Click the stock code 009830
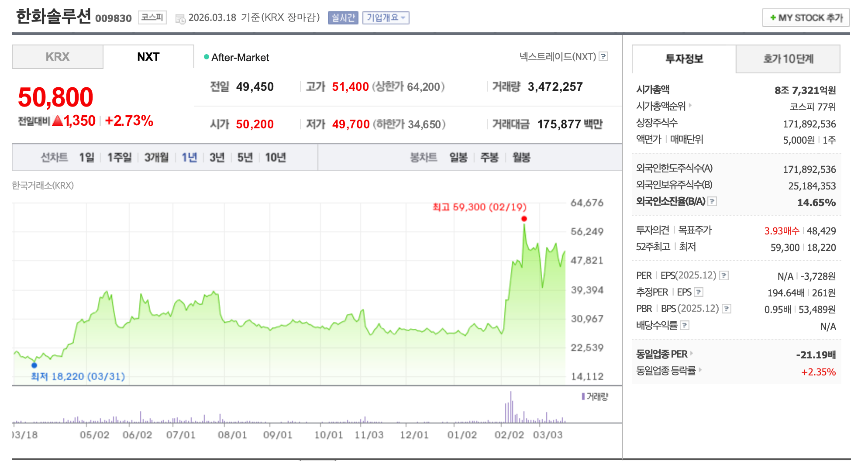The width and height of the screenshot is (868, 461). pos(114,18)
